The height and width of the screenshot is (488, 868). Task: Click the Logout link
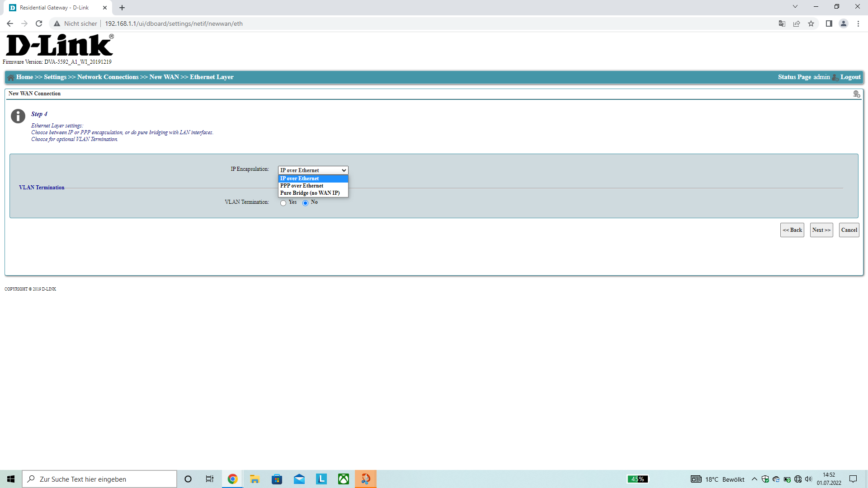(x=850, y=77)
